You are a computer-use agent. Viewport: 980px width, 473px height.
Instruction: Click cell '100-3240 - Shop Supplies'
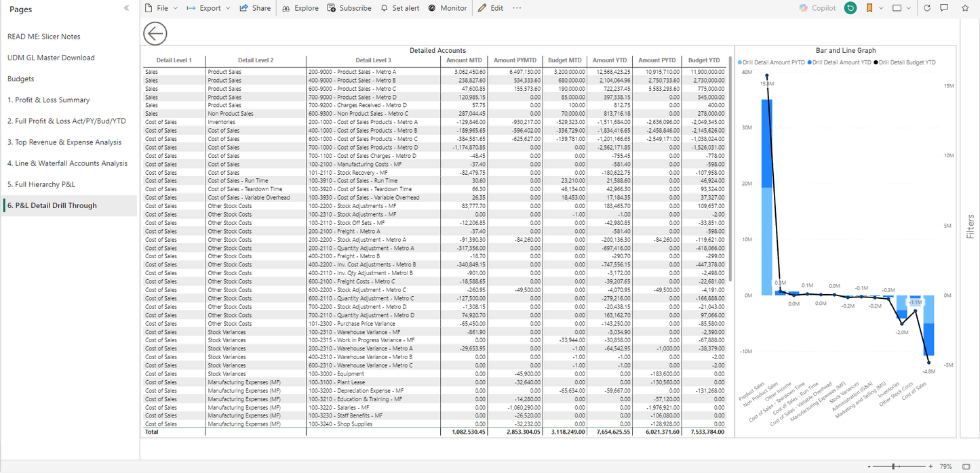click(x=373, y=424)
